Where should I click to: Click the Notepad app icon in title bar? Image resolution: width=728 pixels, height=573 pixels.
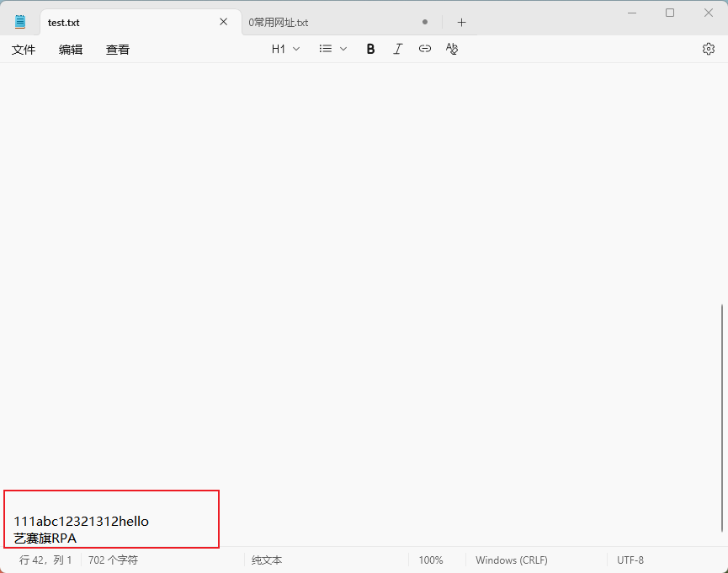[x=20, y=22]
